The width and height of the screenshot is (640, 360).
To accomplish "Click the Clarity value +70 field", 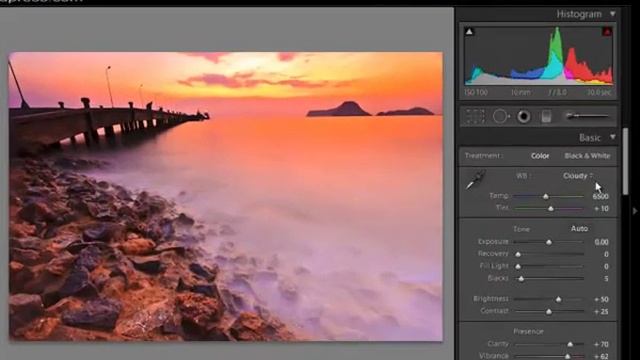I will pos(602,344).
